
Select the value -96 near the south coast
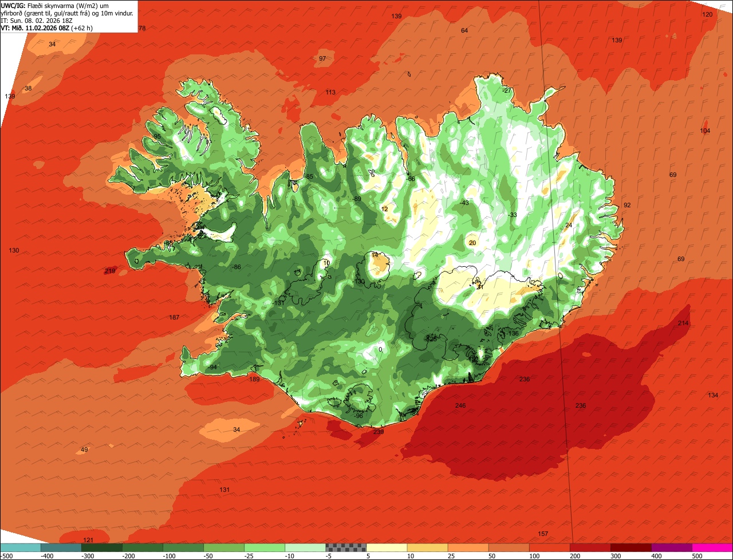[x=358, y=416]
